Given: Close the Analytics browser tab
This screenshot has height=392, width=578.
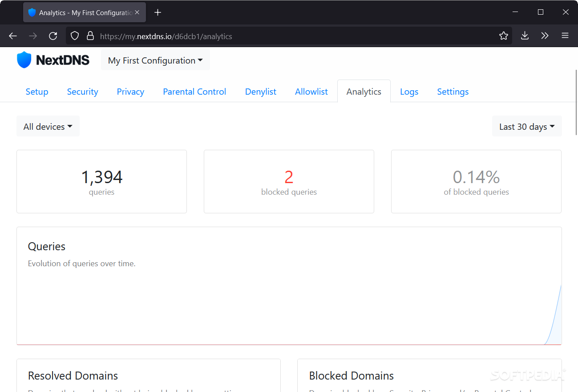Looking at the screenshot, I should [137, 12].
